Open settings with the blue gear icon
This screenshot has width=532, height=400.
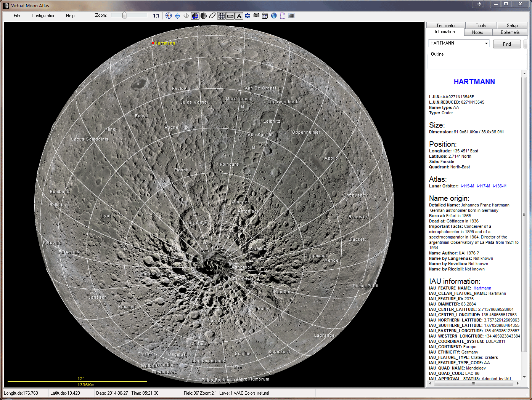[248, 16]
